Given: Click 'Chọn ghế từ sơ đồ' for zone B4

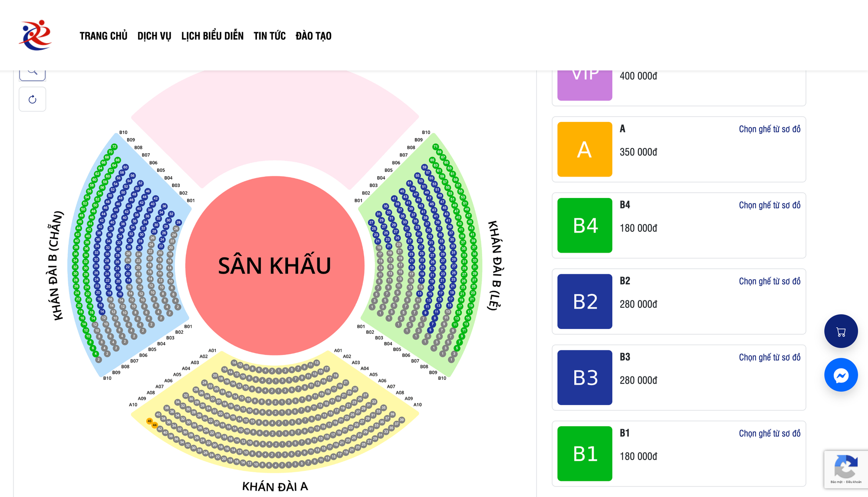Looking at the screenshot, I should [x=769, y=205].
